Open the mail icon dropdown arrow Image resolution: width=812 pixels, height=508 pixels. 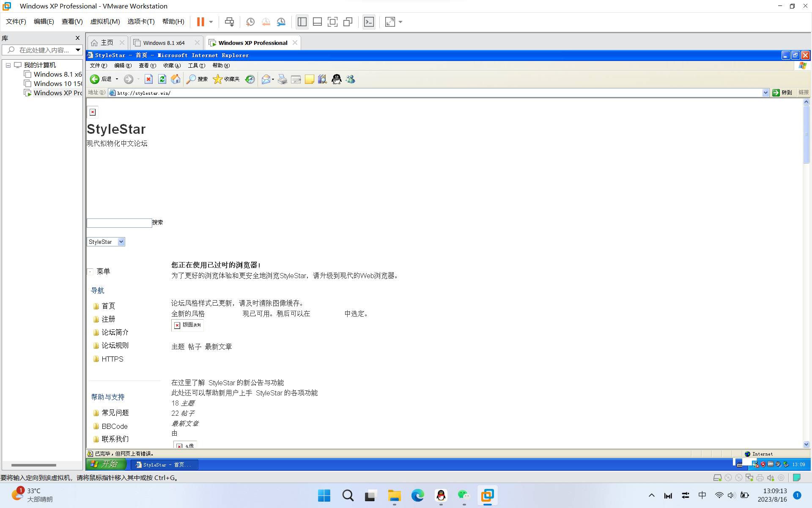pos(273,79)
